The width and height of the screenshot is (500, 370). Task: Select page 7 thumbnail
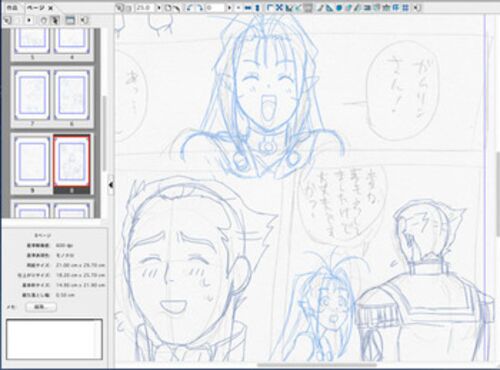click(32, 95)
